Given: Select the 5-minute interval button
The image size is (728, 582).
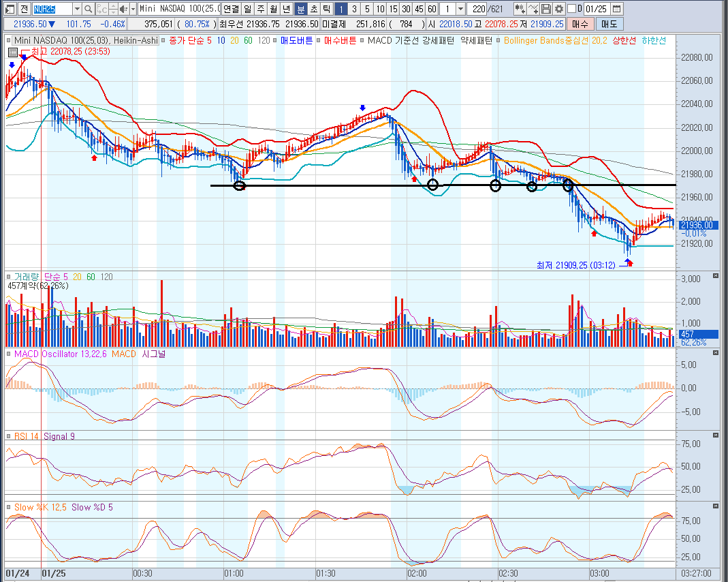Looking at the screenshot, I should [367, 8].
